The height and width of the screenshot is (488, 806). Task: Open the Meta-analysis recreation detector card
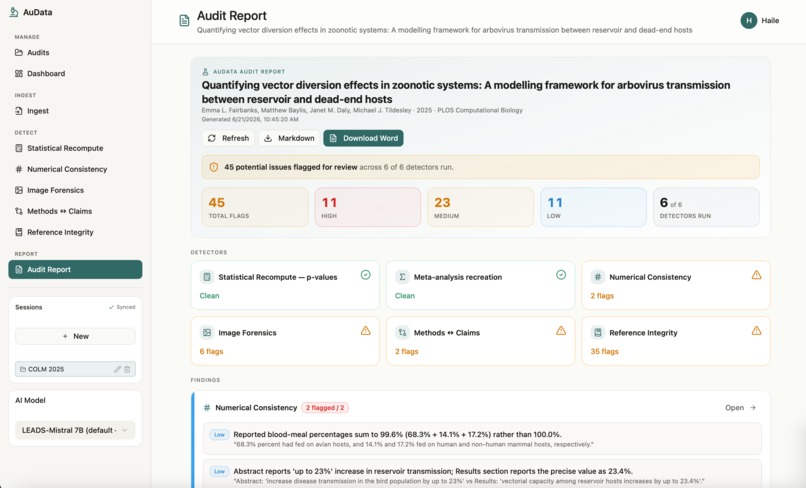point(481,285)
